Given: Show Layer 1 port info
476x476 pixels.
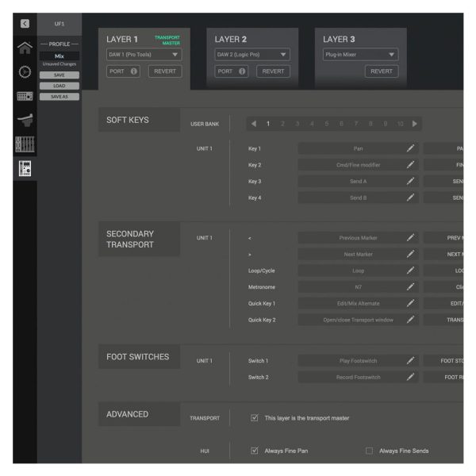Looking at the screenshot, I should pos(133,71).
